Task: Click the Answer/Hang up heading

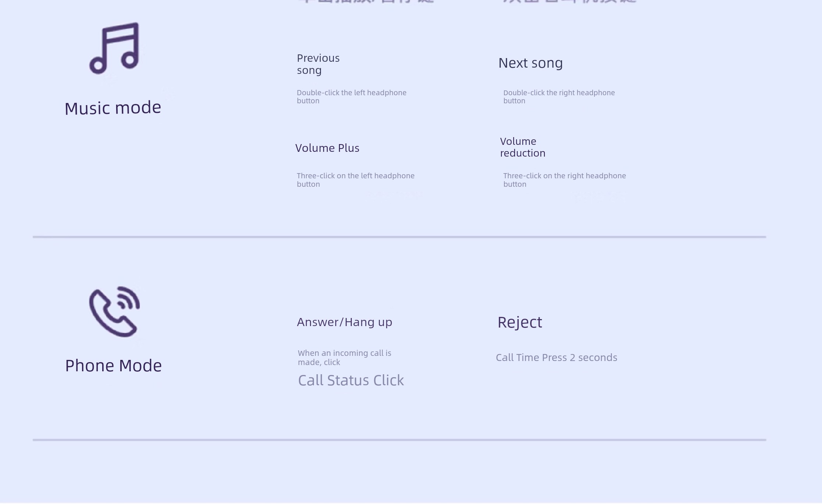Action: tap(344, 322)
